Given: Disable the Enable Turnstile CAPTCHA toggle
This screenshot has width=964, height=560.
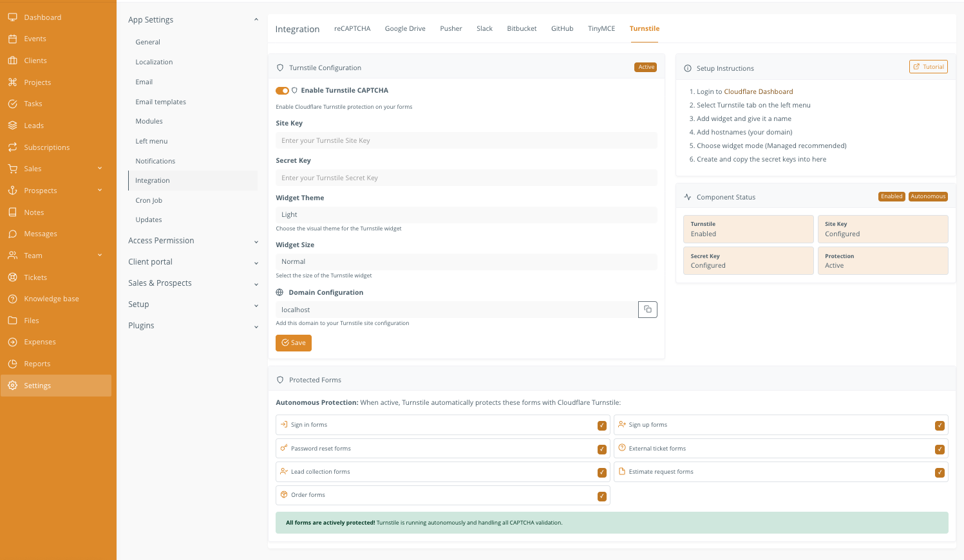Looking at the screenshot, I should [282, 91].
